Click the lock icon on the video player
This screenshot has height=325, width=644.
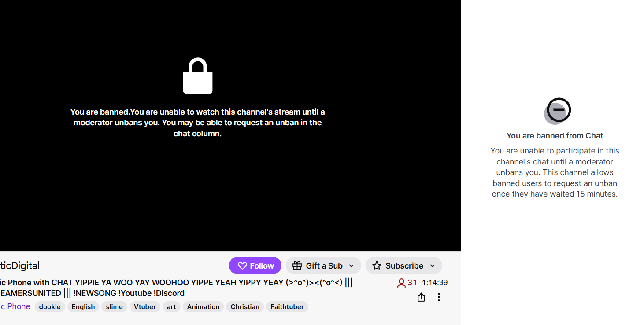[x=198, y=76]
